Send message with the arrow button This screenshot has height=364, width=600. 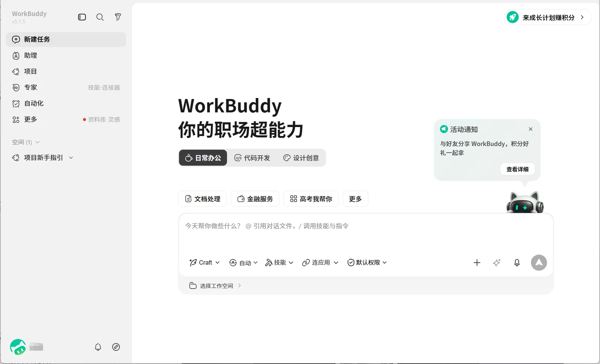tap(539, 262)
